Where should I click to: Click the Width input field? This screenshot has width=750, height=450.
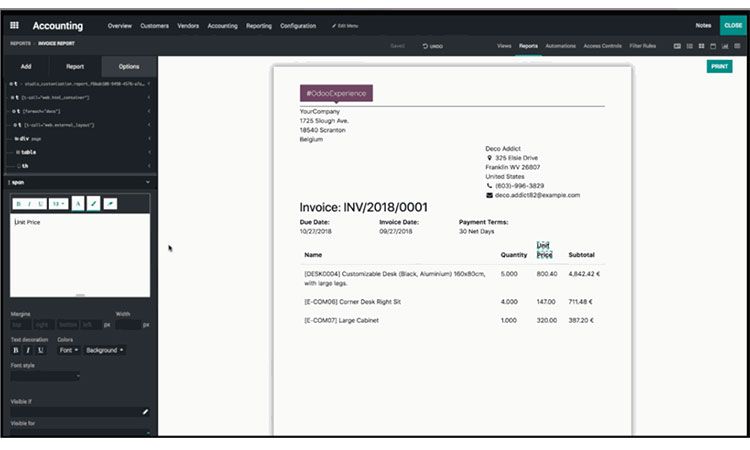(128, 325)
